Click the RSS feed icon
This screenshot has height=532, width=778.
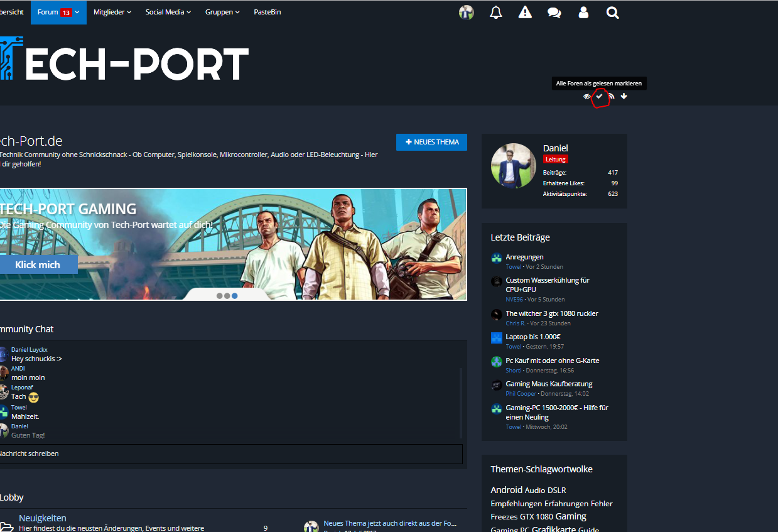(611, 96)
